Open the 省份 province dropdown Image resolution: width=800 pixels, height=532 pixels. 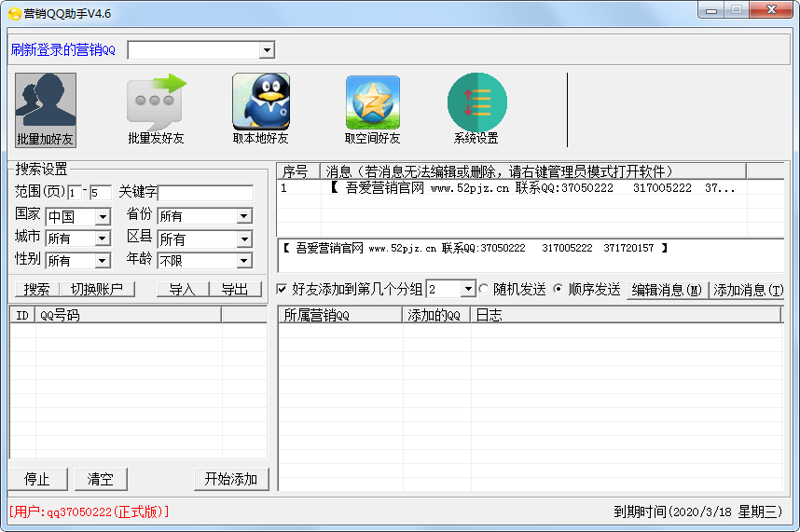[243, 216]
